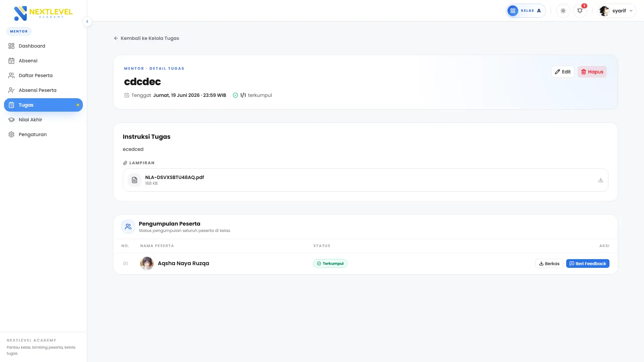Go back via Kembali ke Kelola Tugas
Viewport: 644px width, 362px height.
click(147, 38)
